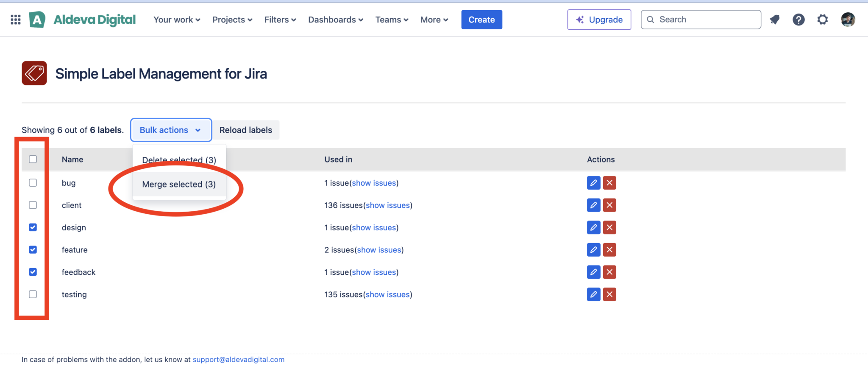Delete the feedback label with red X

pyautogui.click(x=609, y=272)
